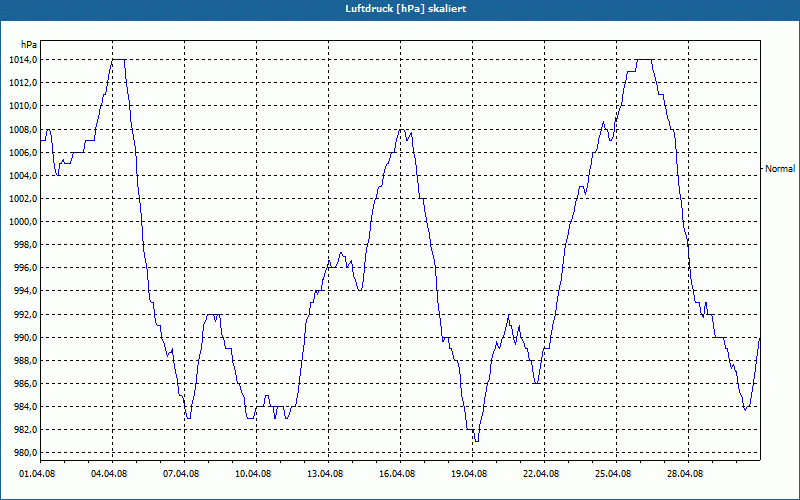
Task: Click the 22.04.08 date label
Action: click(541, 474)
